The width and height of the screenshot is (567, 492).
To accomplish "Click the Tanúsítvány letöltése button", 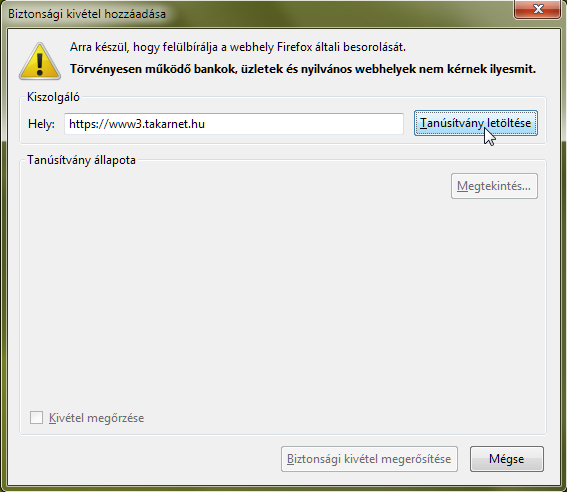I will (x=476, y=123).
